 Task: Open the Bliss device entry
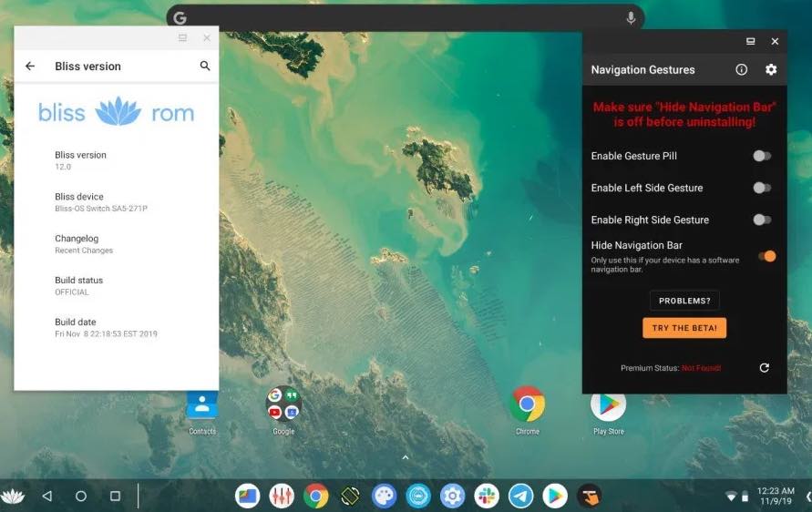click(116, 202)
